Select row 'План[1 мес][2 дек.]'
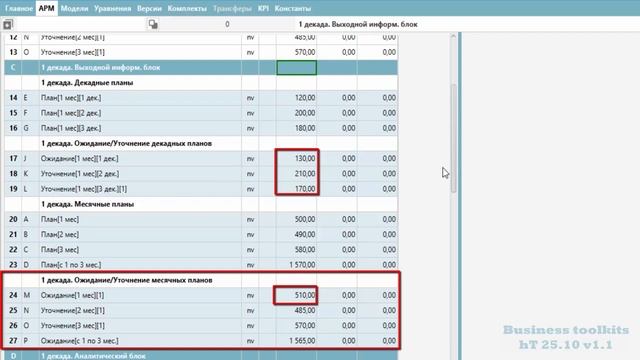 tap(201, 113)
